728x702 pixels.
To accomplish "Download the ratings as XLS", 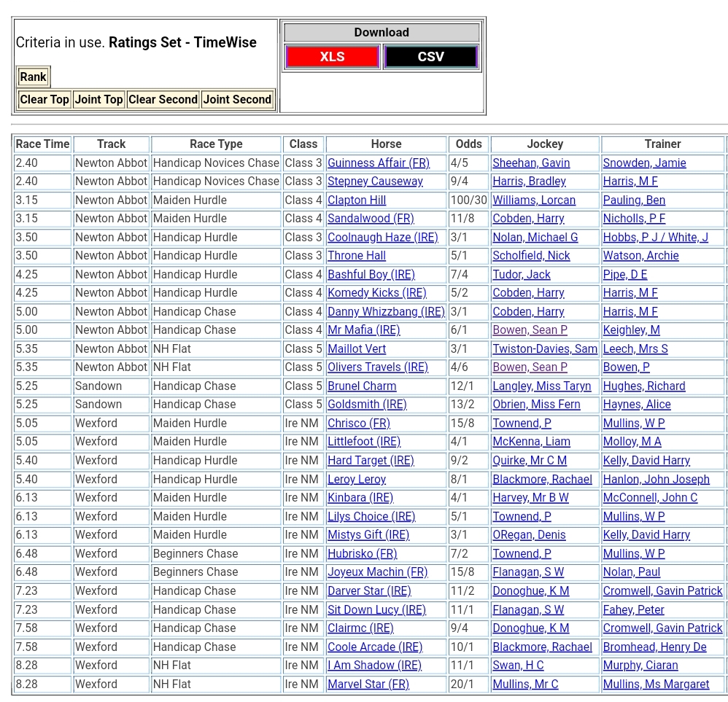I will pos(332,57).
